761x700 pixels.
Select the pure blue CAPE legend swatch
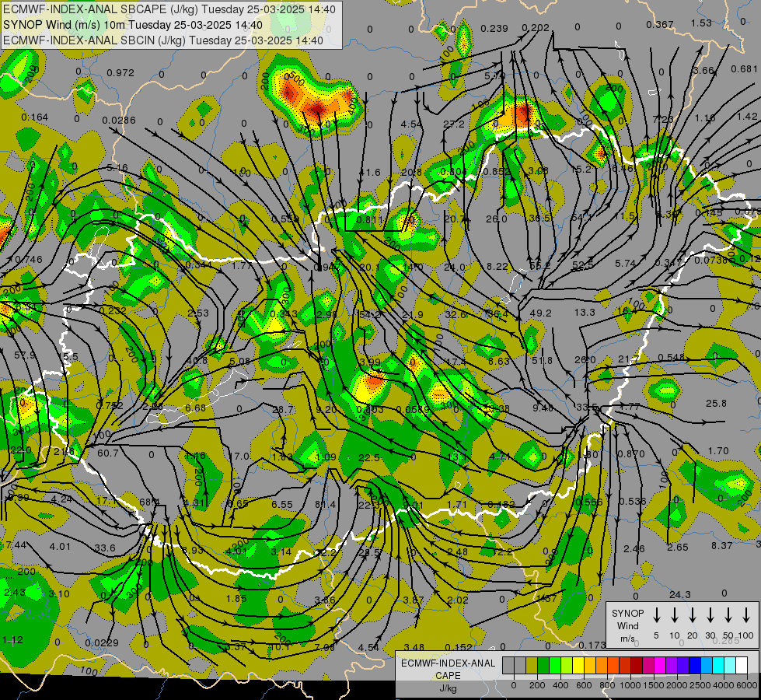tap(694, 665)
